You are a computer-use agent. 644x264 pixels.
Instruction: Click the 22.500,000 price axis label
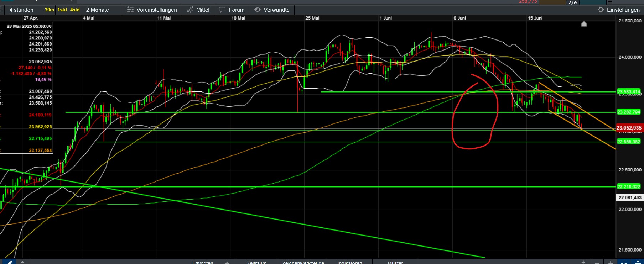(x=630, y=170)
